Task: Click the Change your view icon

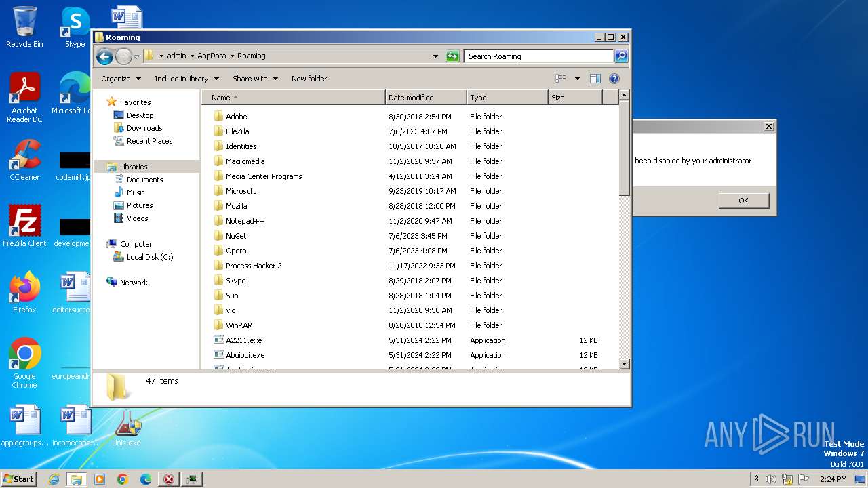Action: pos(560,79)
